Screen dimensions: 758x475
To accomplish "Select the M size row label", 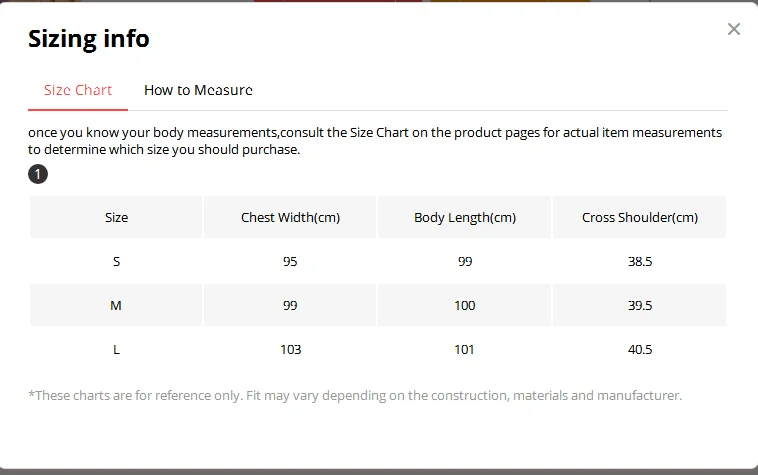I will [x=116, y=305].
